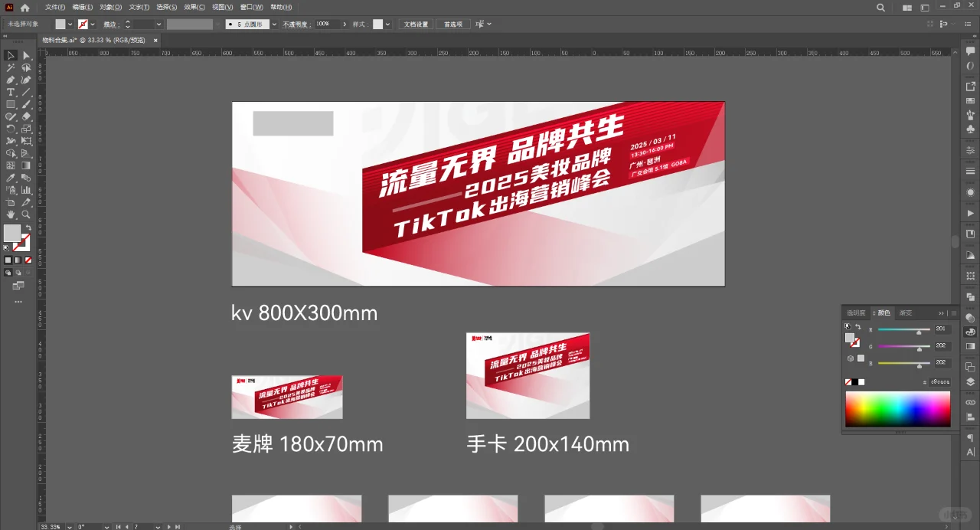
Task: Pick a color from the spectrum bar
Action: click(897, 409)
